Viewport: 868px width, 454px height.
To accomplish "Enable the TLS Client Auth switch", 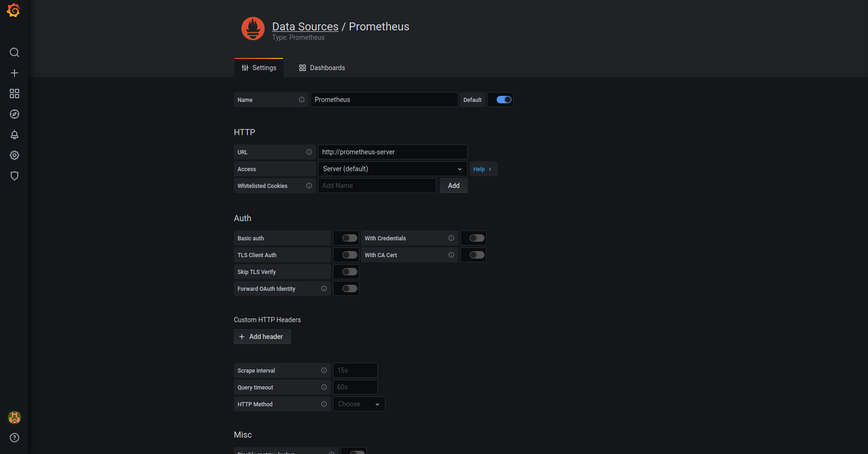I will coord(349,255).
